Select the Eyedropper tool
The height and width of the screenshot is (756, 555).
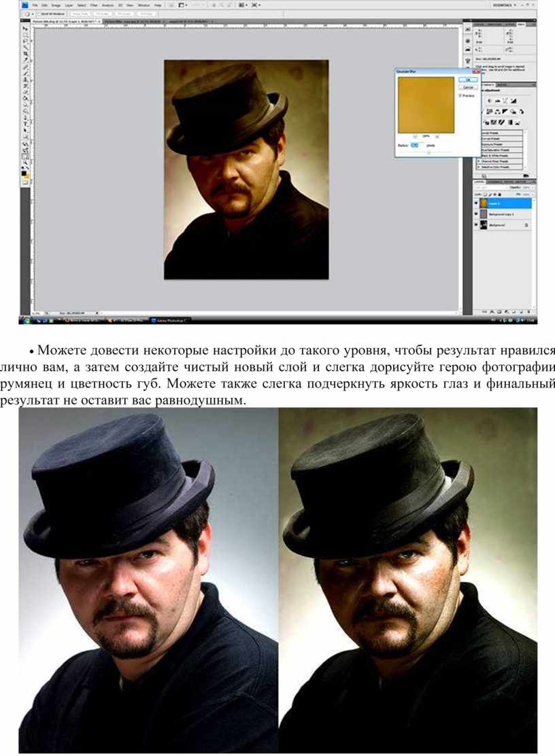coord(26,61)
